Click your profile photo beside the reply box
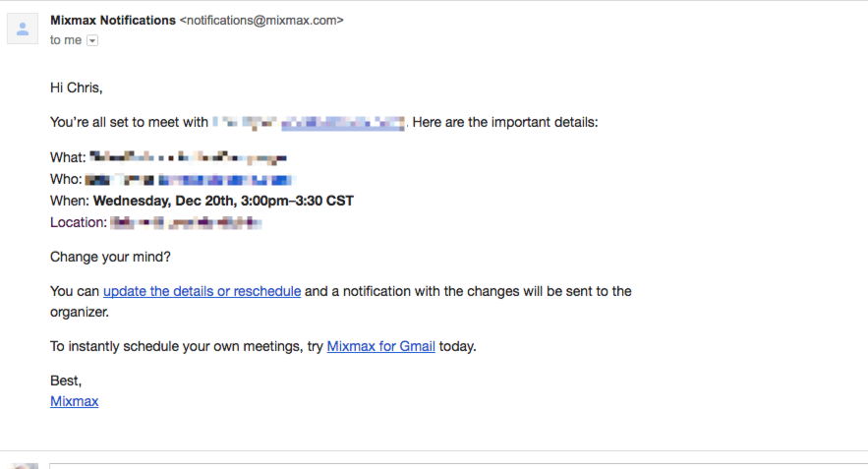 pos(23,466)
